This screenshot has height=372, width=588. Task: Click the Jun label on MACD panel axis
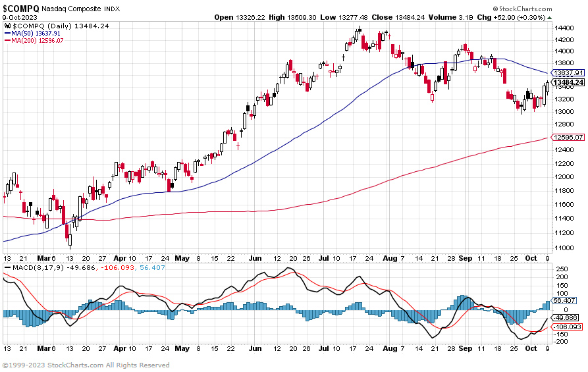(255, 348)
